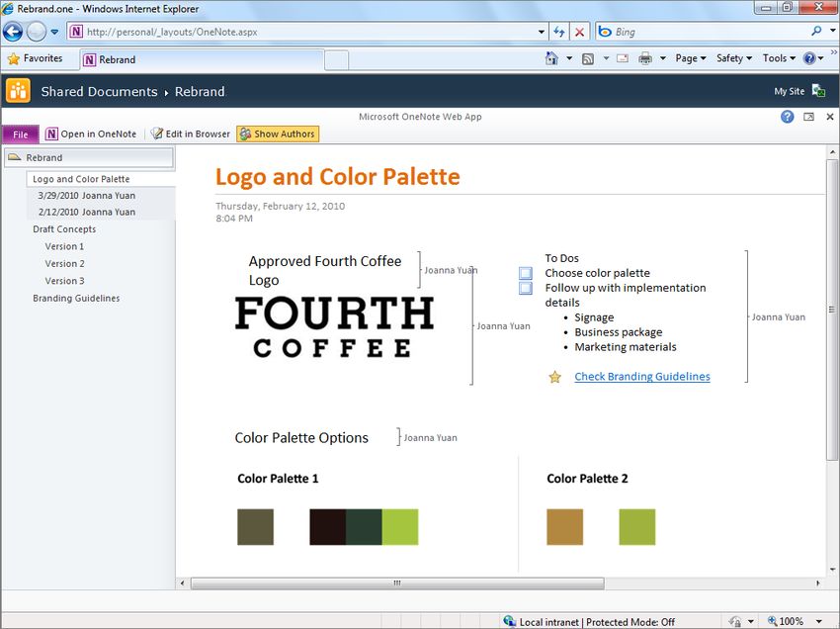Click the star tag beside Check Branding Guidelines
The width and height of the screenshot is (840, 629).
[555, 377]
